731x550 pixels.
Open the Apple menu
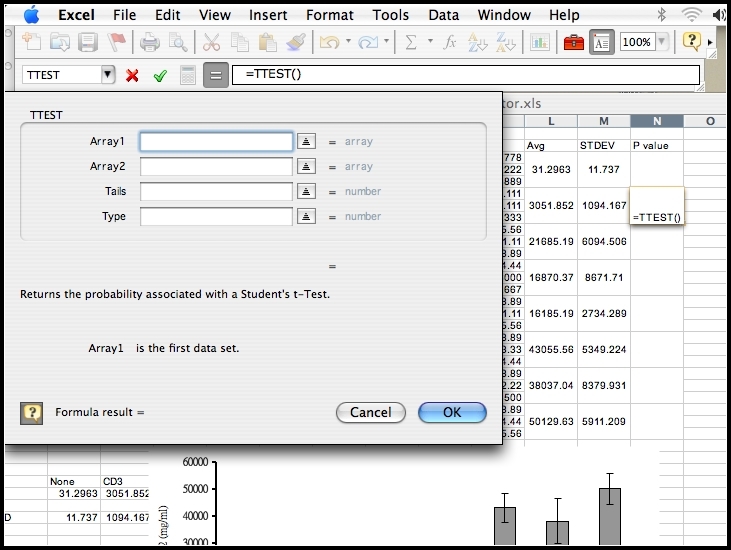(x=32, y=15)
